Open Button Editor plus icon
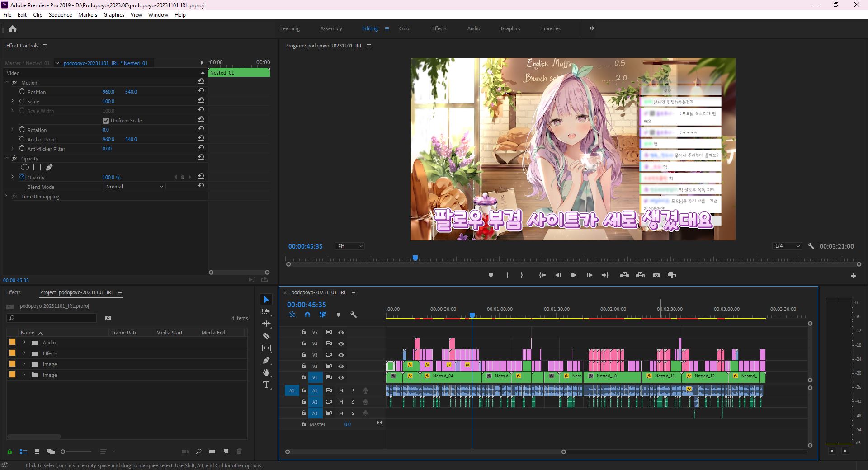 pyautogui.click(x=853, y=276)
